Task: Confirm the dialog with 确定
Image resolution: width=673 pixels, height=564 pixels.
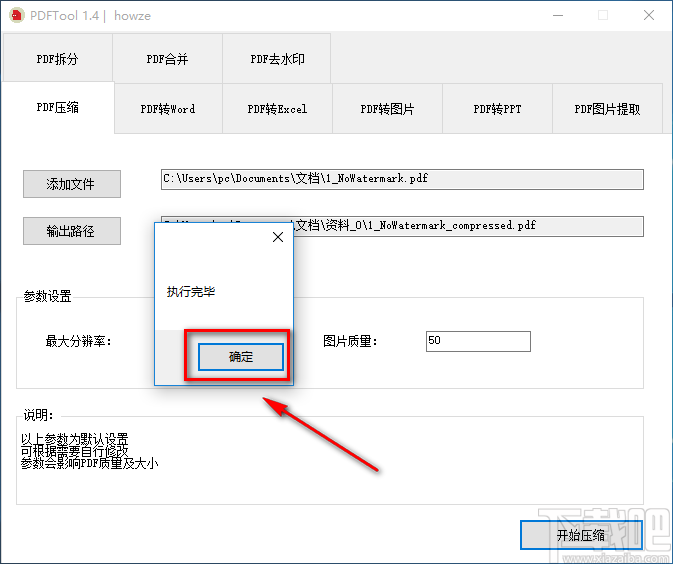Action: click(x=241, y=357)
